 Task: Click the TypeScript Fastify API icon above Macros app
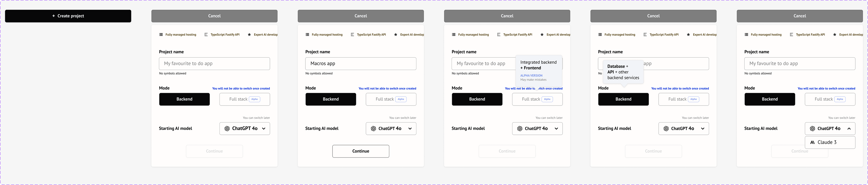click(x=352, y=34)
